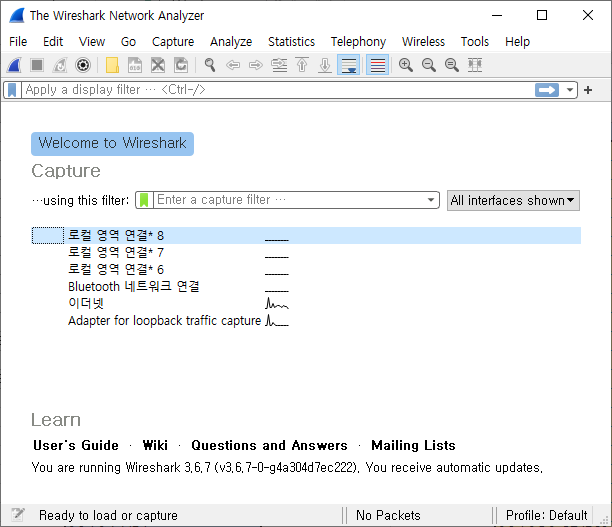Open capture filter bookmark green icon

pyautogui.click(x=144, y=200)
